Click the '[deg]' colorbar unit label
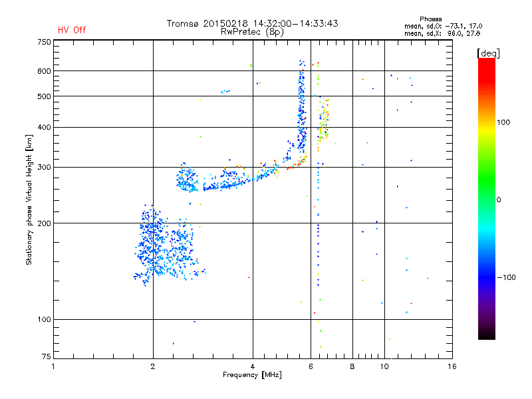 tap(488, 53)
